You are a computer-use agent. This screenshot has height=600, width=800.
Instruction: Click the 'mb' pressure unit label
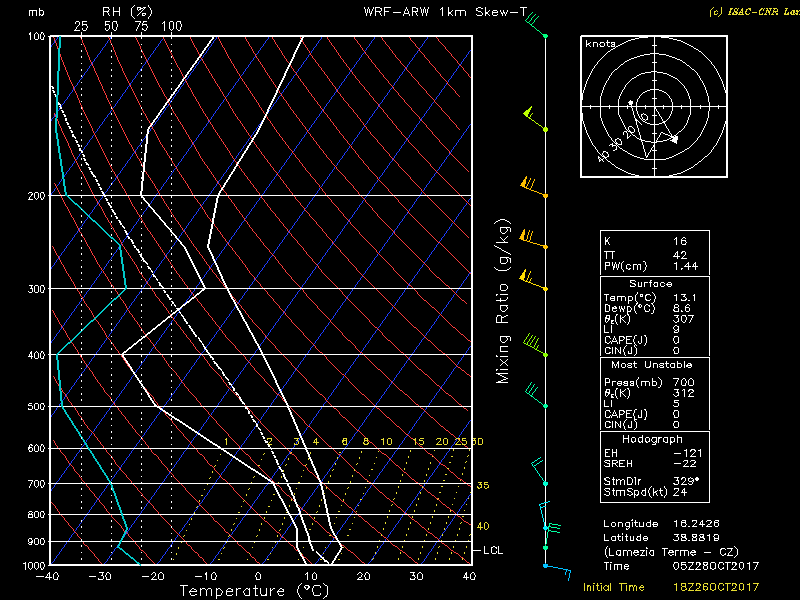(x=36, y=12)
